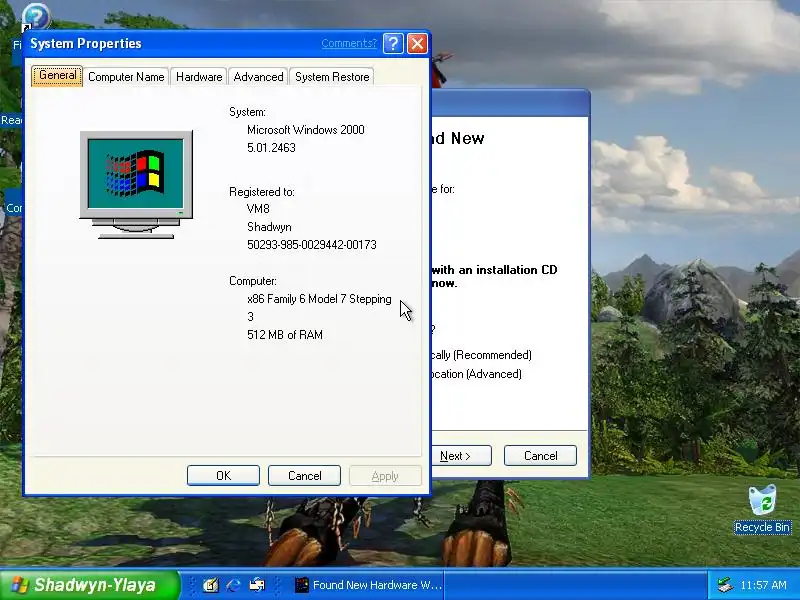This screenshot has height=600, width=800.
Task: Click the help question mark button in System Properties
Action: (393, 43)
